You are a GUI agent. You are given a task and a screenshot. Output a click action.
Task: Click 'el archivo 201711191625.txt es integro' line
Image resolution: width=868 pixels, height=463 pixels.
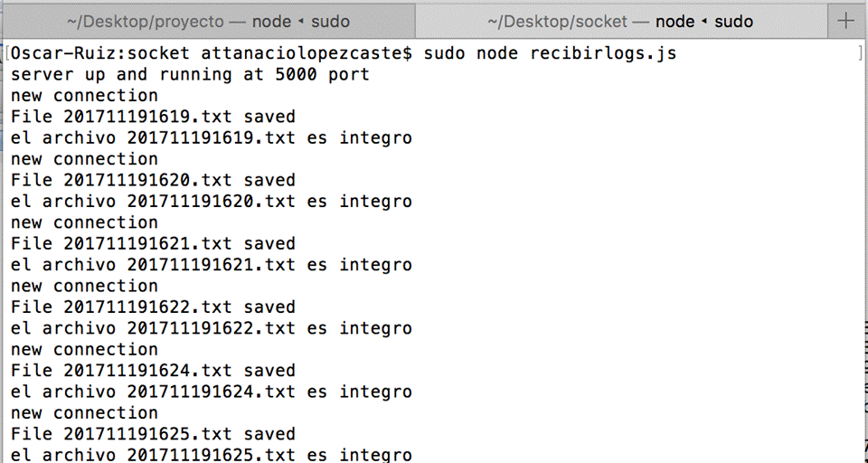211,455
